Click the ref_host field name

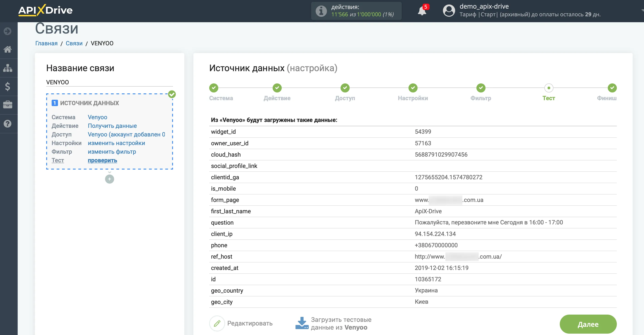221,256
